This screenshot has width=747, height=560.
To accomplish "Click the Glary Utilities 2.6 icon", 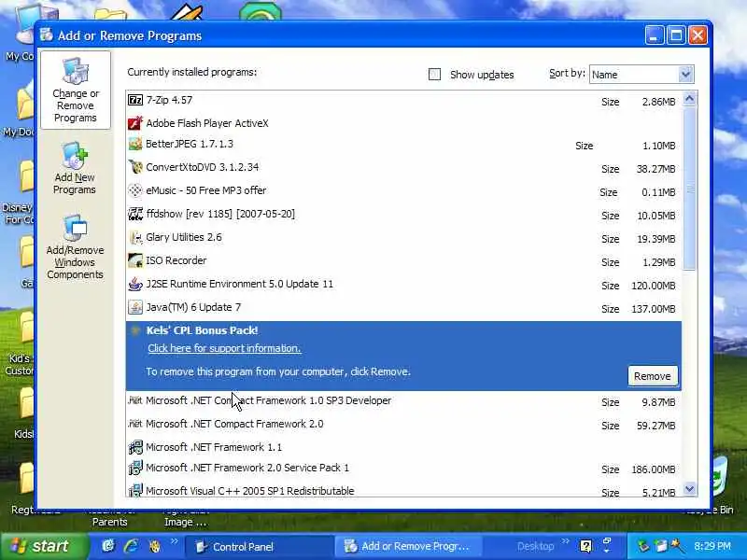I will (135, 237).
